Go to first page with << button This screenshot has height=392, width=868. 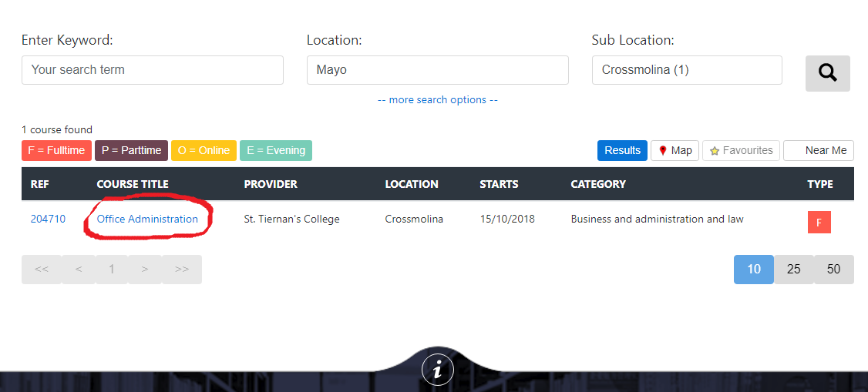[42, 270]
